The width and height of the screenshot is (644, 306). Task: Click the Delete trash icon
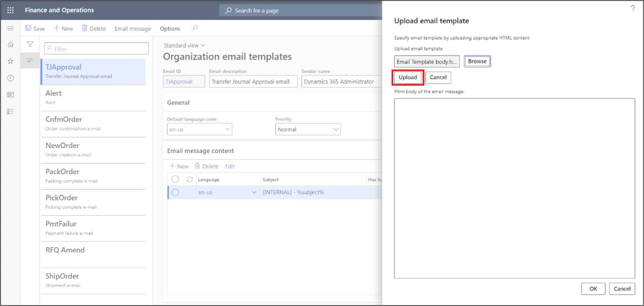pos(84,28)
